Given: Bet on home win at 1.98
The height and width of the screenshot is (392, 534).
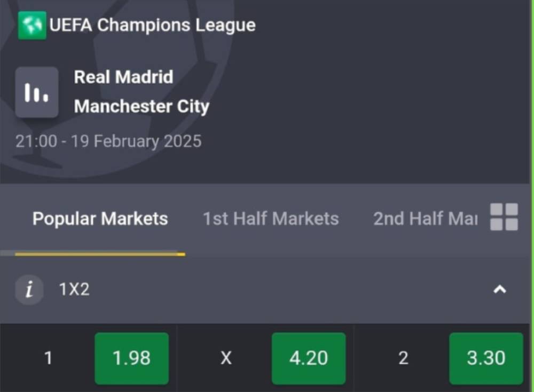Looking at the screenshot, I should pyautogui.click(x=131, y=358).
